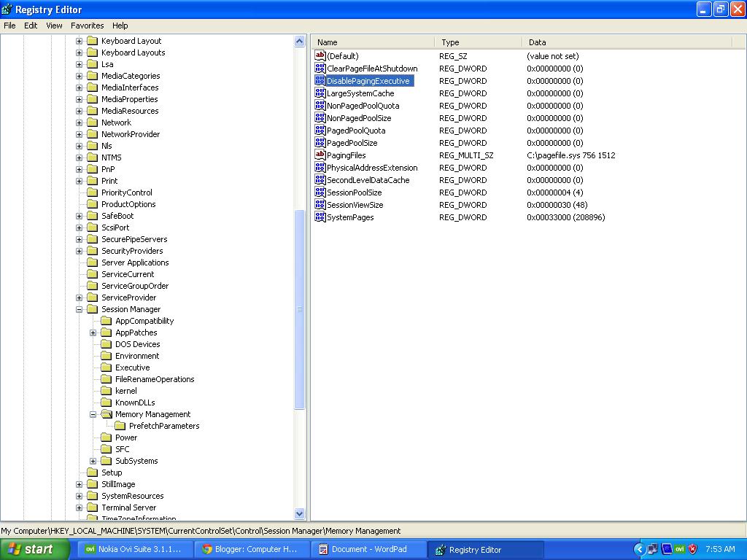This screenshot has height=560, width=747.
Task: Click the PrefetchParameters folder icon
Action: point(121,426)
